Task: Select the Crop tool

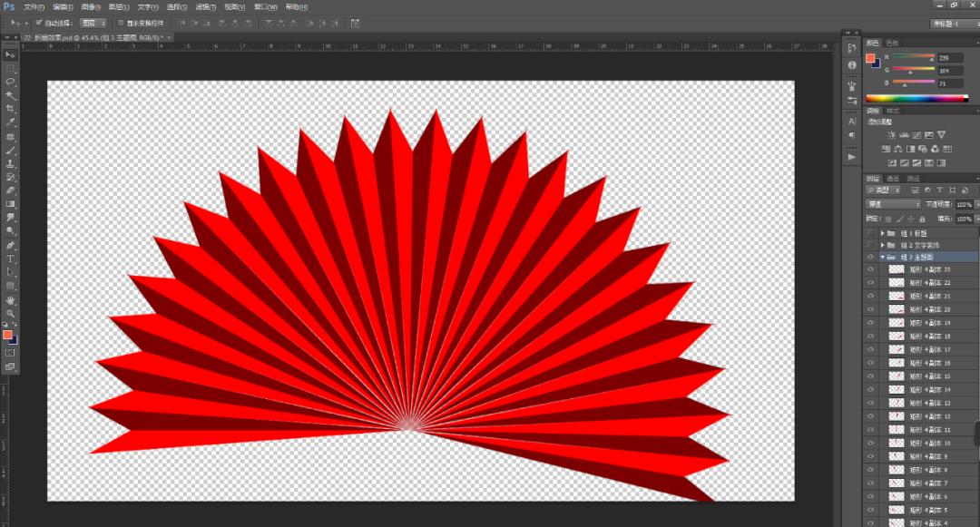Action: tap(11, 108)
